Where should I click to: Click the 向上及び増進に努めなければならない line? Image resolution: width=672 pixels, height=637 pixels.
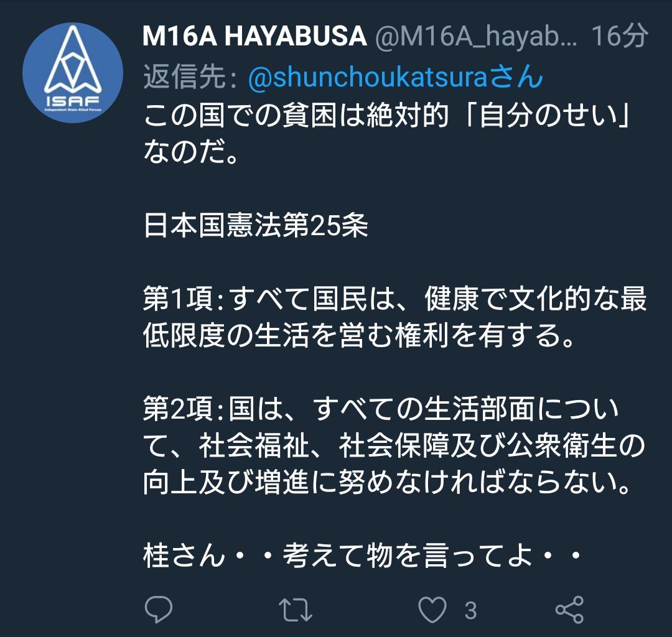pos(386,483)
